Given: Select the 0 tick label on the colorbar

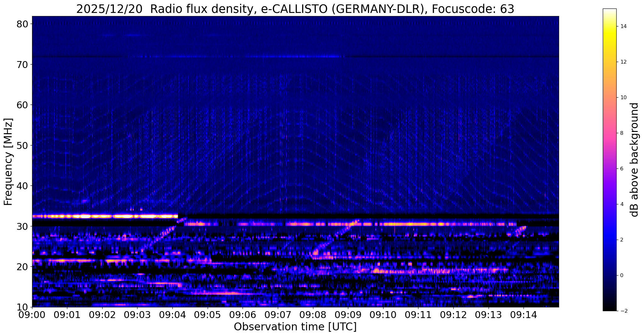Looking at the screenshot, I should tap(622, 276).
